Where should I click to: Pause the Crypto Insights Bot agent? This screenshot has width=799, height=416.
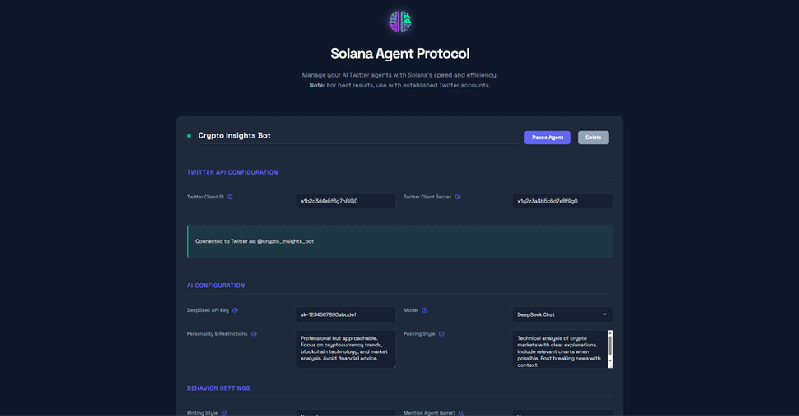pos(547,137)
